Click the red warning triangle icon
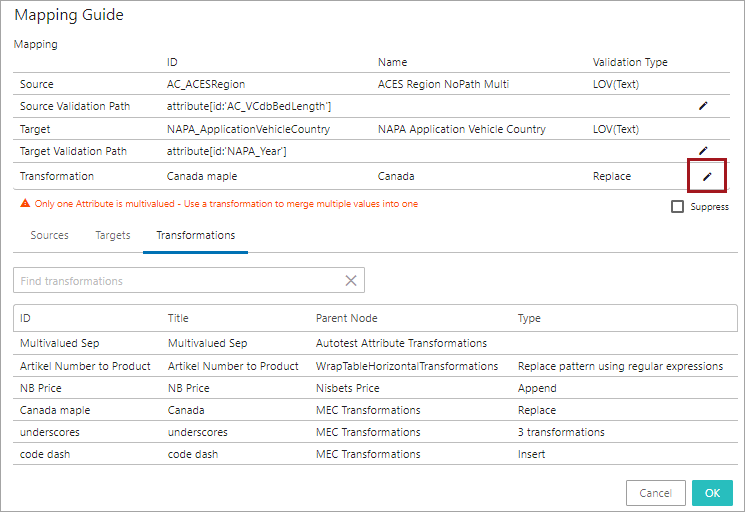The image size is (745, 512). pyautogui.click(x=24, y=204)
